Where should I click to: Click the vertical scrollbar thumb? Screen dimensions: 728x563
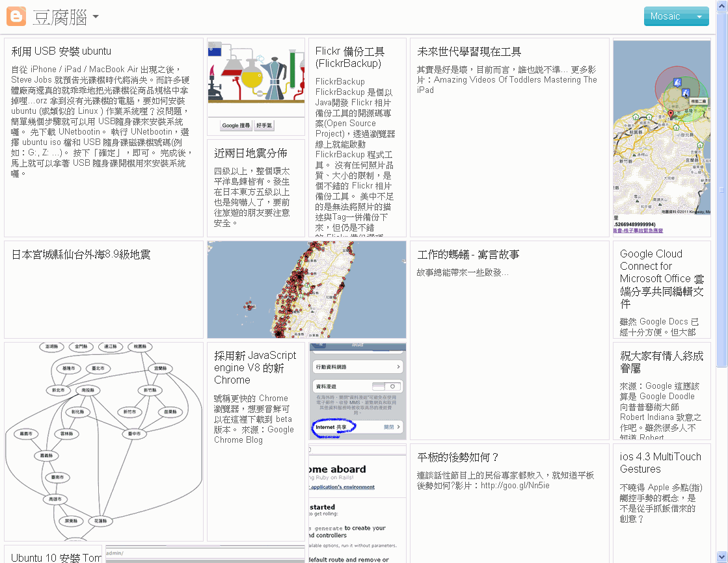[x=721, y=189]
